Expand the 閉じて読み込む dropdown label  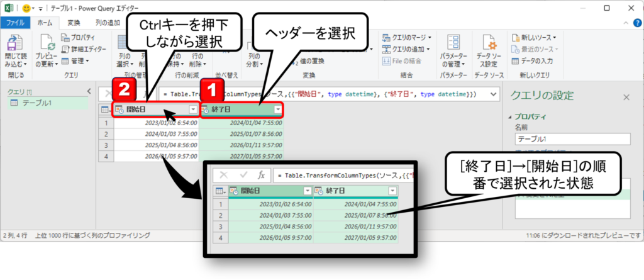[16, 60]
